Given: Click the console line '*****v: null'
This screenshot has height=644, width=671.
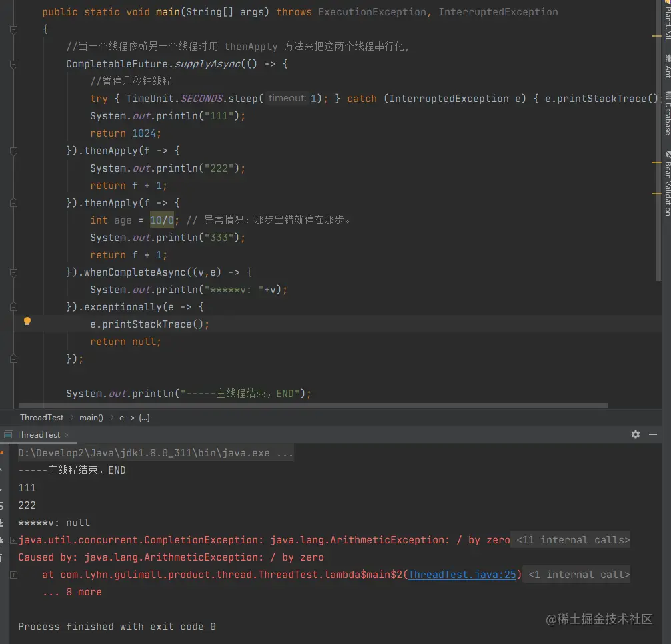Looking at the screenshot, I should (54, 523).
